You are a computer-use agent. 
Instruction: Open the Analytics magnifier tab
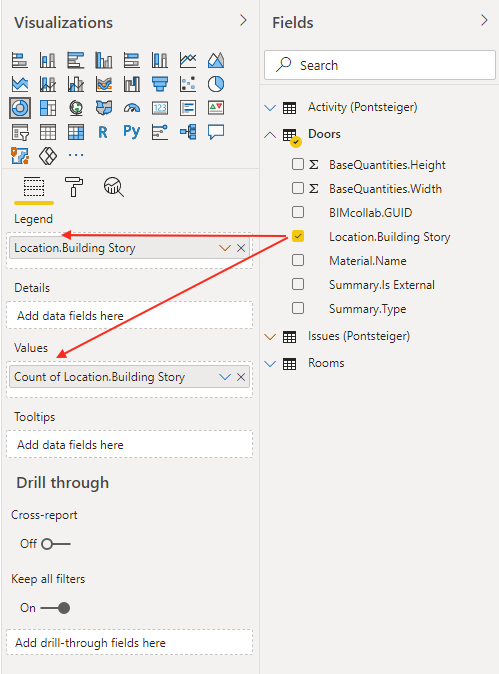click(114, 187)
